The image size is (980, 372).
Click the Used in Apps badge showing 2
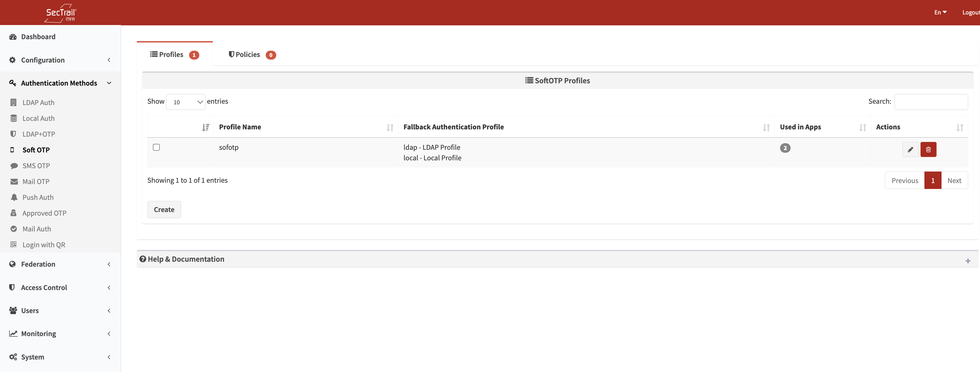(785, 148)
